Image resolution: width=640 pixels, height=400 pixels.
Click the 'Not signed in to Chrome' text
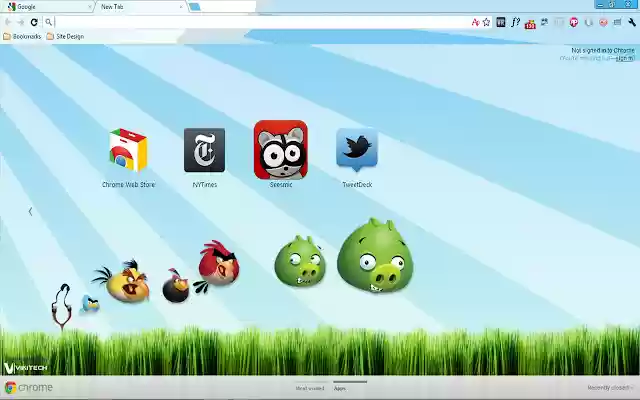point(603,50)
